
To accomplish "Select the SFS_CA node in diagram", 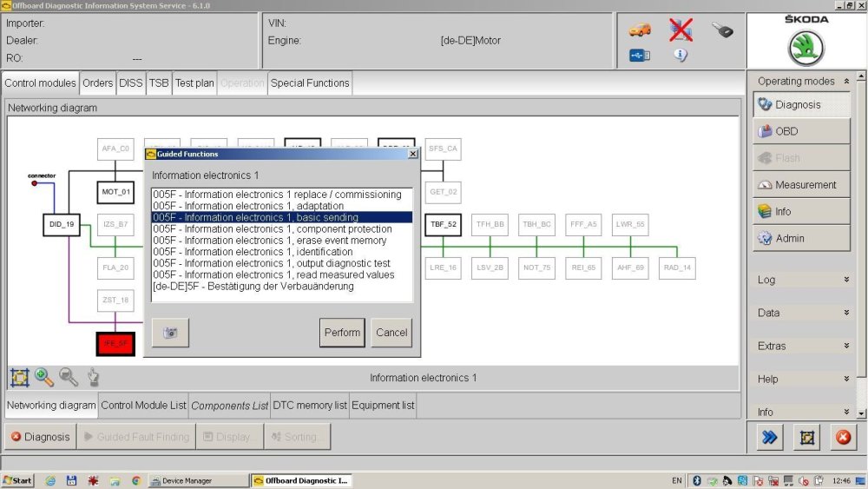I will [x=443, y=149].
